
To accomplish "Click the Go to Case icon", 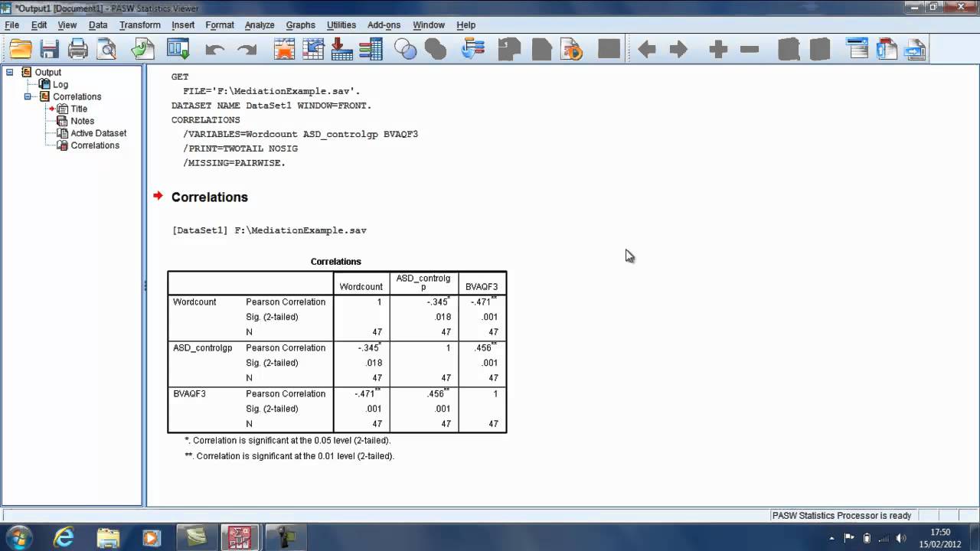I will point(313,50).
